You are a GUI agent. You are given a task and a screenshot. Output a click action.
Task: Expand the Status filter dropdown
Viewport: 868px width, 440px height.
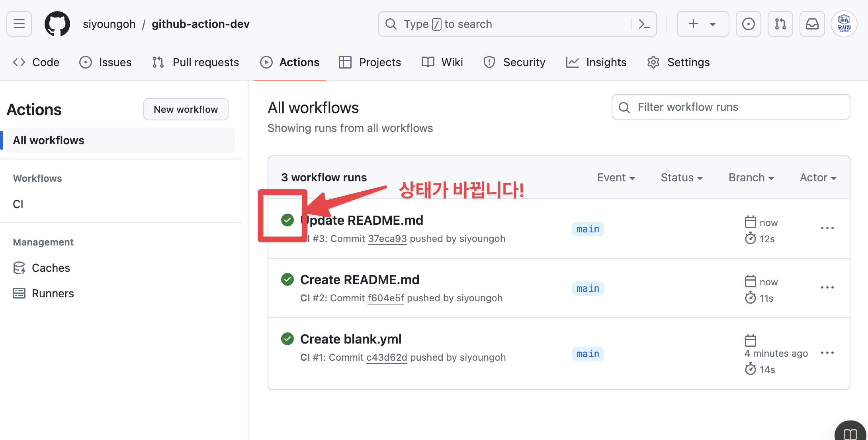click(682, 178)
